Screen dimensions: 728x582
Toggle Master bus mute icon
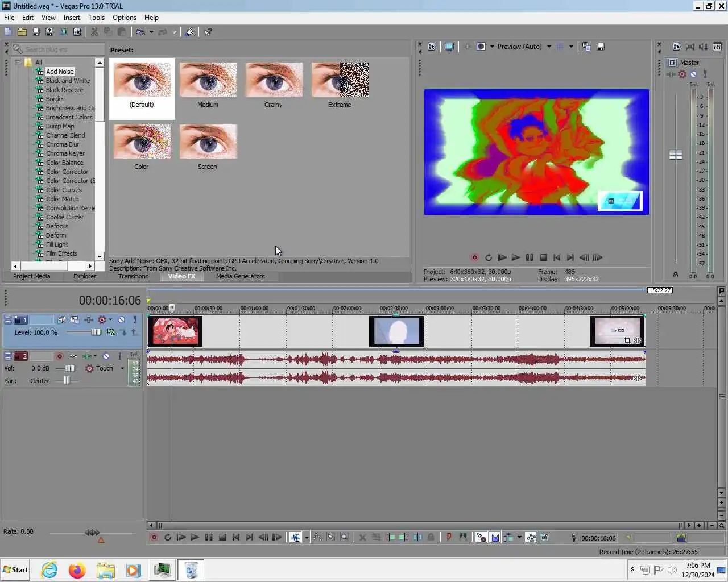coord(693,74)
